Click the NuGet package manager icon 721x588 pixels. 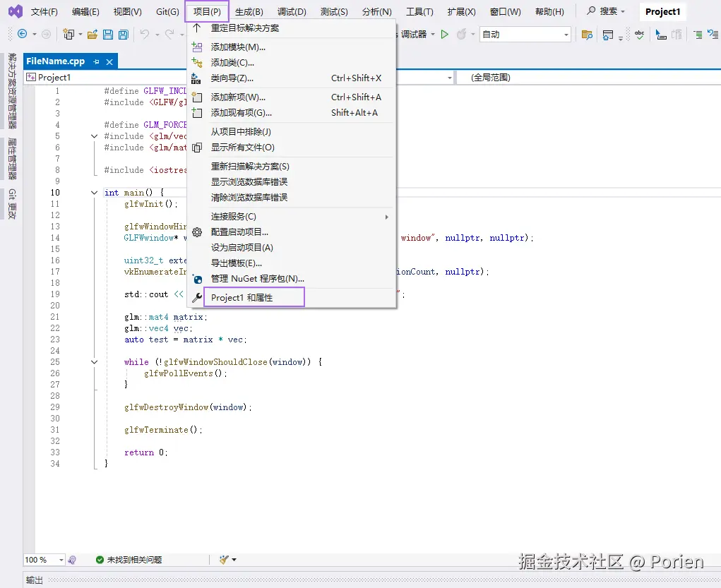197,279
